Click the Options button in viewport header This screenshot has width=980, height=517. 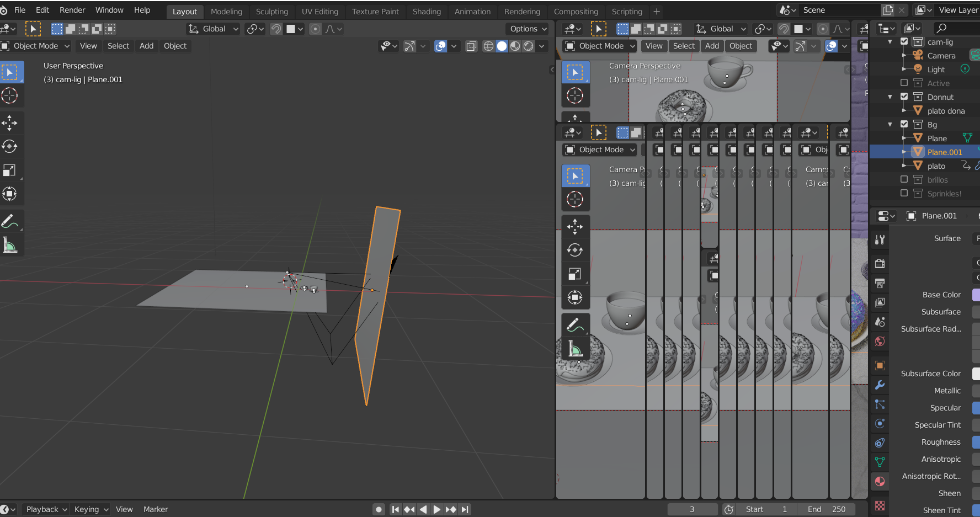pyautogui.click(x=528, y=29)
